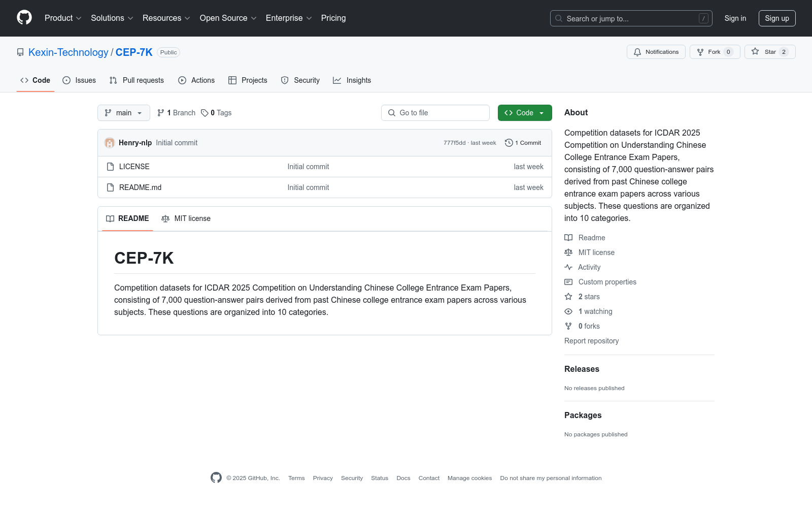View the 1 Branch list
812x508 pixels.
(176, 113)
